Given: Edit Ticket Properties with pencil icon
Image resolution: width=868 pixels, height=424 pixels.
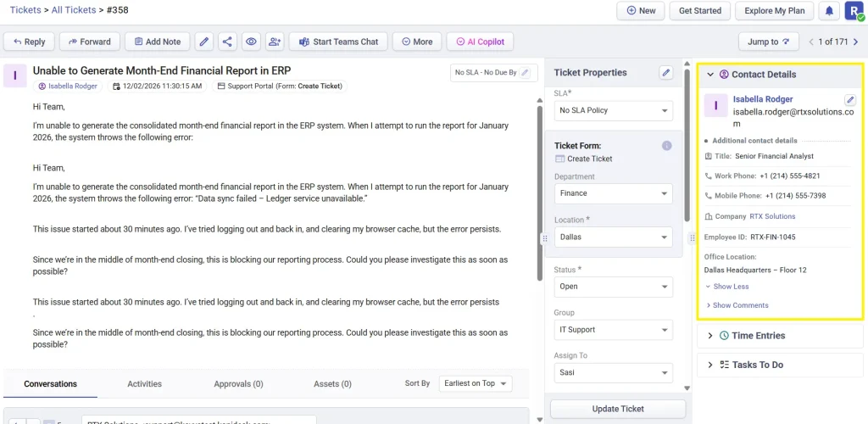Looking at the screenshot, I should click(666, 73).
